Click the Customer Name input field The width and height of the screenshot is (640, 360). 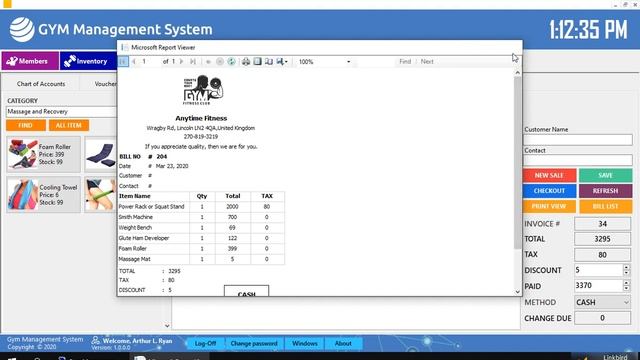578,140
